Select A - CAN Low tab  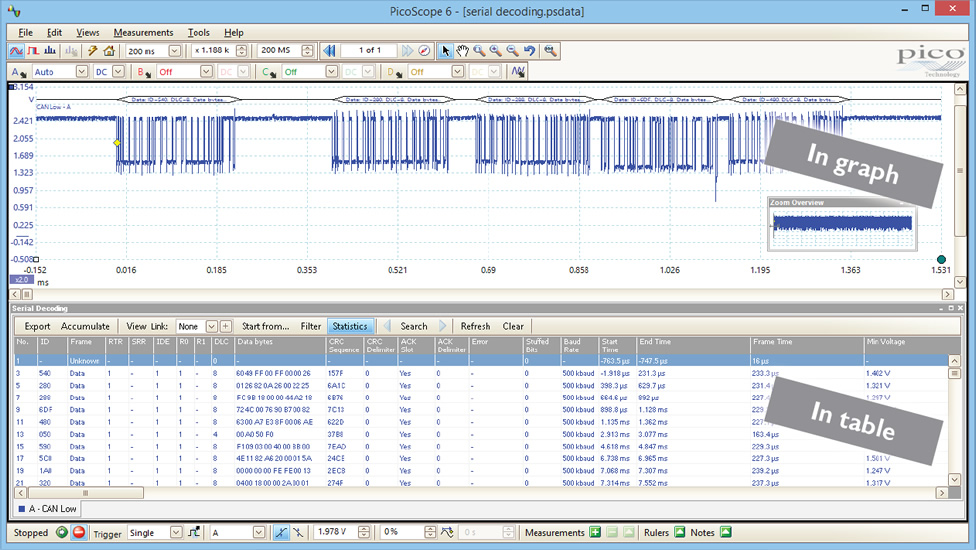coord(47,509)
